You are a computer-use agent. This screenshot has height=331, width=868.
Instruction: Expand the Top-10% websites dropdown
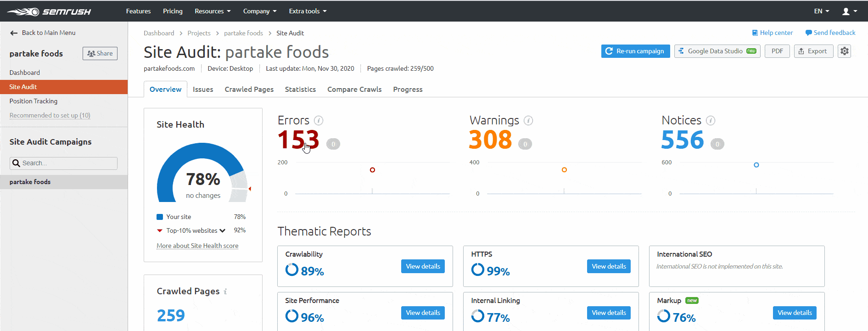coord(222,230)
